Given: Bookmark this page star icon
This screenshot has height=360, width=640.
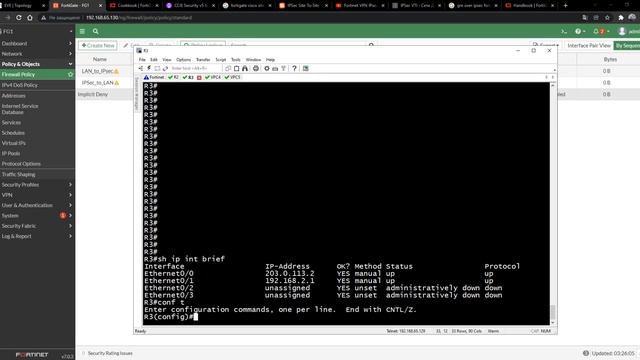Looking at the screenshot, I should [607, 18].
